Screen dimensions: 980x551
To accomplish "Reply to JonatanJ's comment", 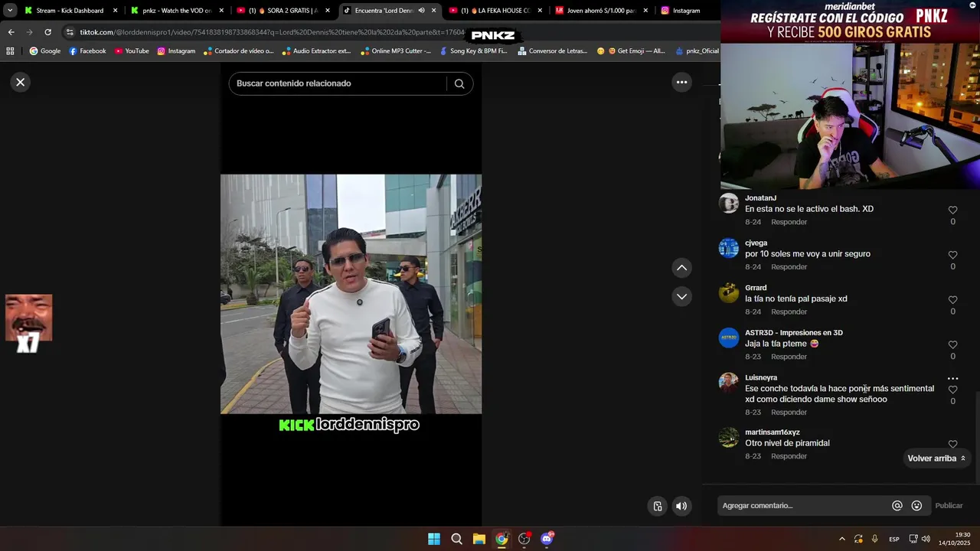I will [x=789, y=222].
